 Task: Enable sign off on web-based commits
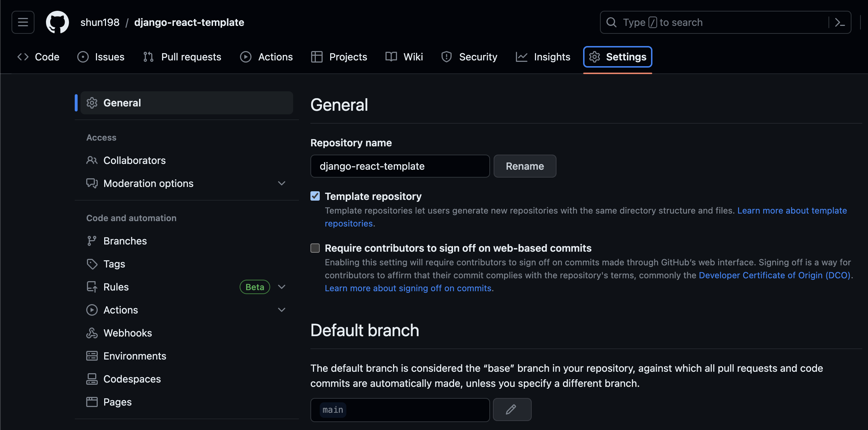pos(315,248)
